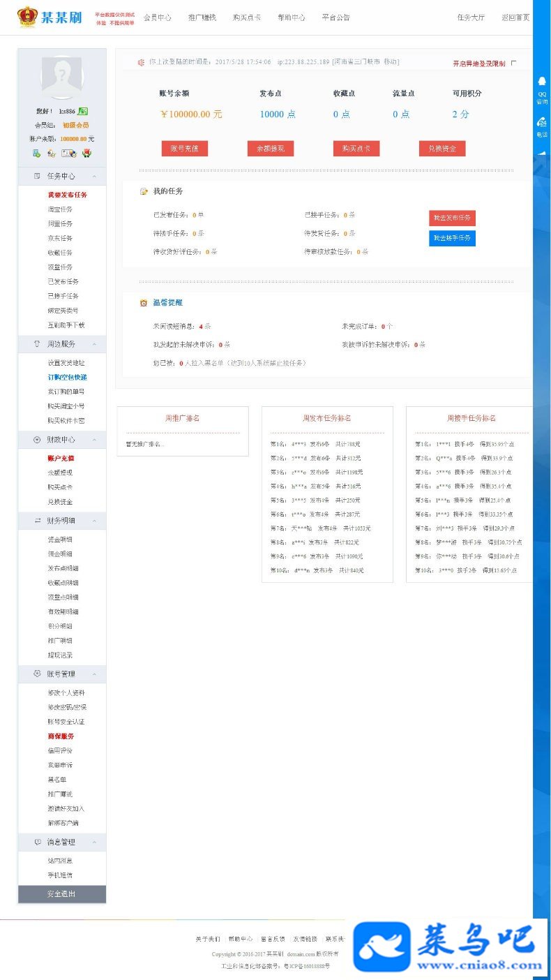Screen dimensions: 551x980
Task: Click the site crown logo at top left
Action: pyautogui.click(x=27, y=17)
